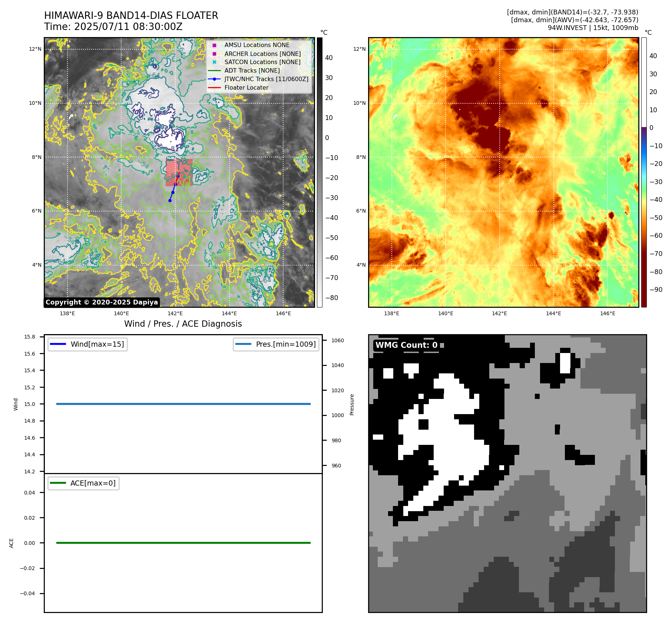Click the Pressure axis label
The height and width of the screenshot is (626, 672).
tap(352, 404)
